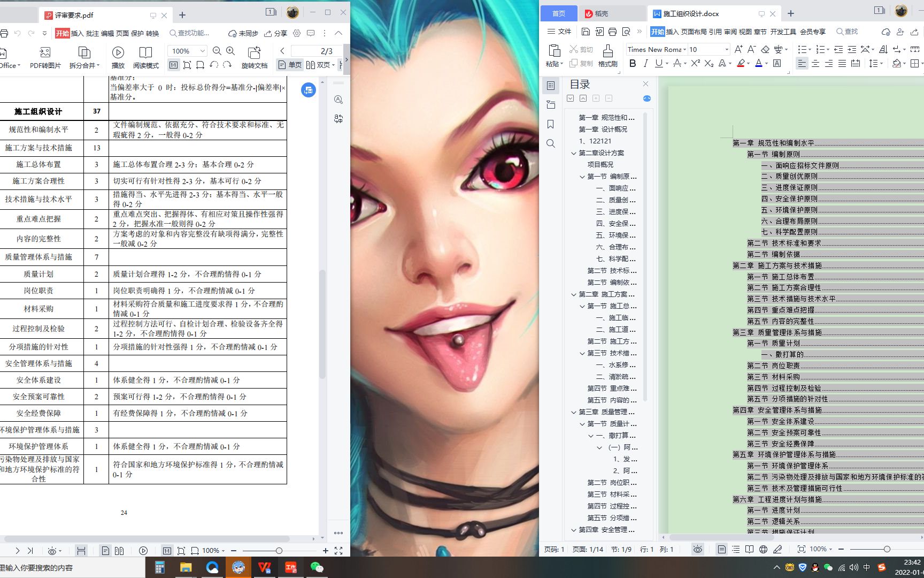Click the clear formatting eraser icon
Image resolution: width=924 pixels, height=578 pixels.
(x=765, y=49)
